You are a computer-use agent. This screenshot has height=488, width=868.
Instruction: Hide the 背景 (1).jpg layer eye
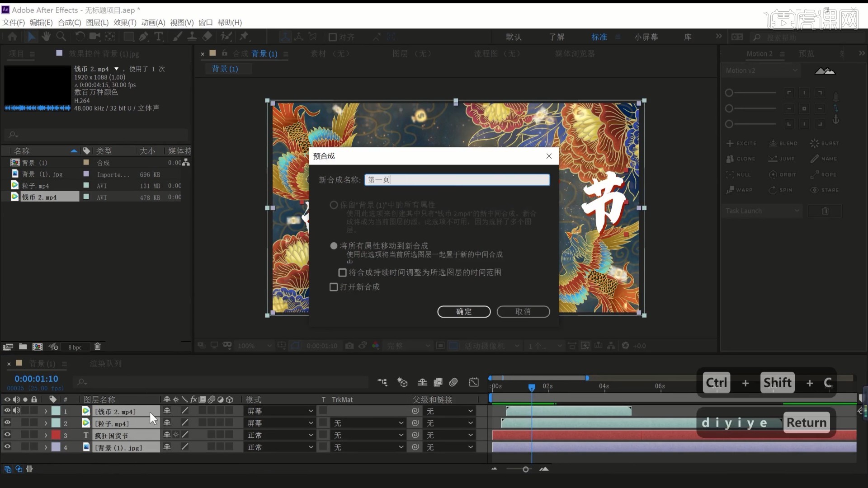pos(7,446)
